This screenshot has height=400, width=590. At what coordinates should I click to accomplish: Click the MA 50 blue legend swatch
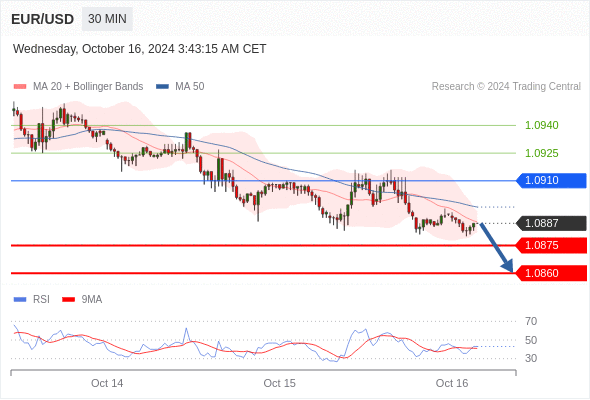pyautogui.click(x=162, y=87)
